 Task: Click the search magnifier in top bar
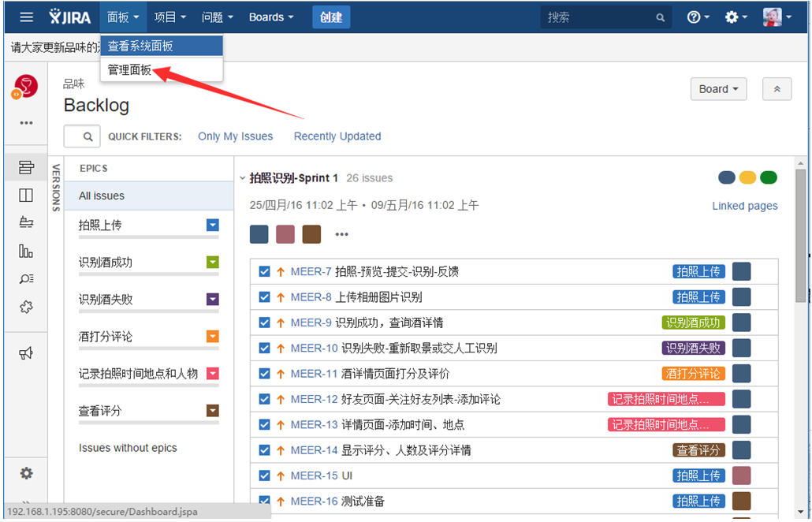click(x=661, y=17)
